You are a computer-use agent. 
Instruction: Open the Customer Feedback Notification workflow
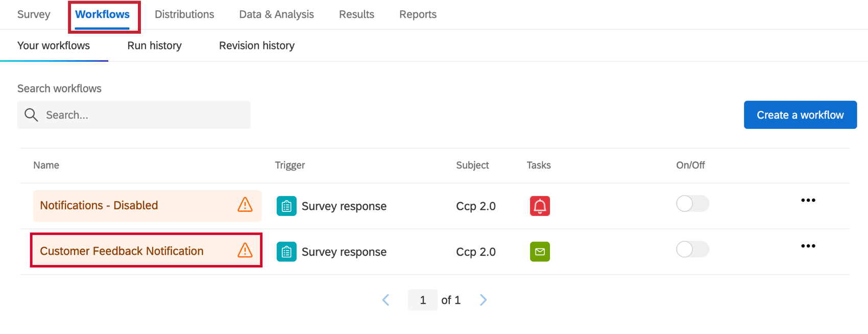122,251
